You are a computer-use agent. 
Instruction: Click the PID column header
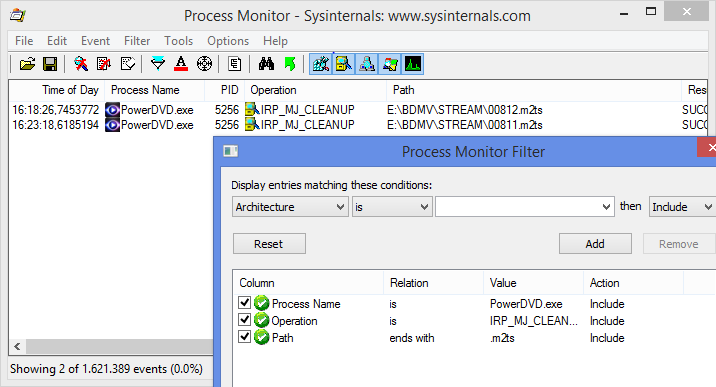click(225, 90)
